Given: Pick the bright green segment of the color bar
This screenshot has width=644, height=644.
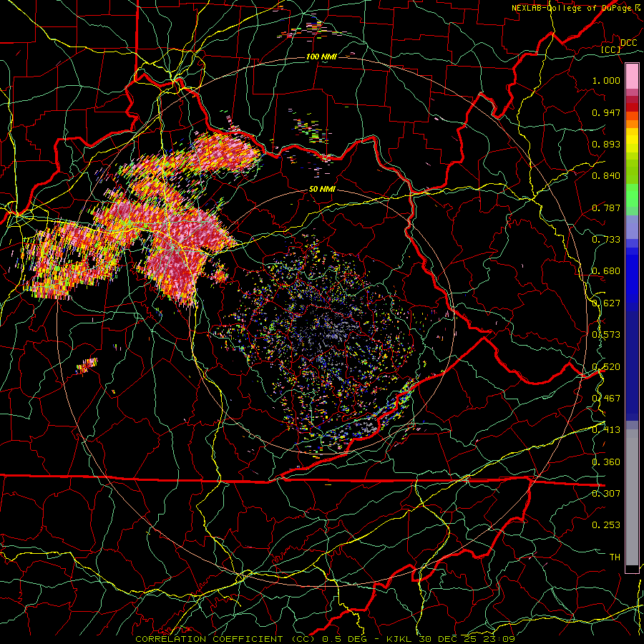Looking at the screenshot, I should pyautogui.click(x=632, y=195).
